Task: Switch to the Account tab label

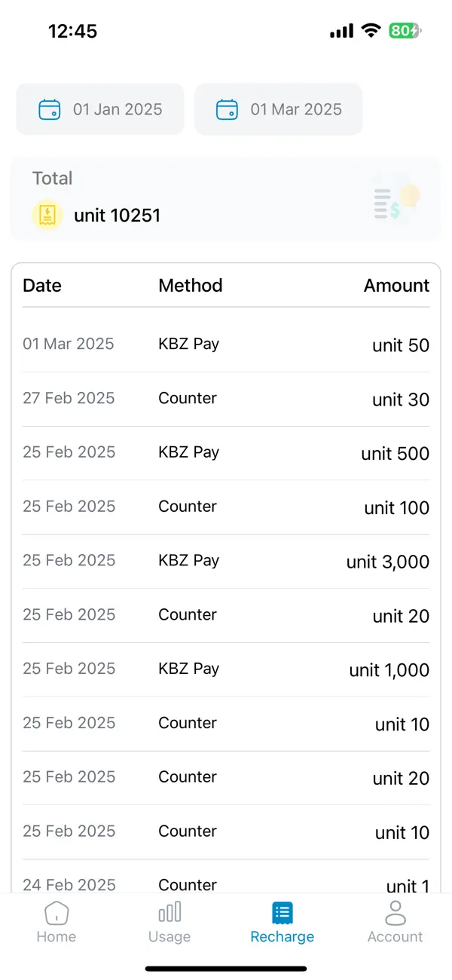Action: tap(395, 937)
